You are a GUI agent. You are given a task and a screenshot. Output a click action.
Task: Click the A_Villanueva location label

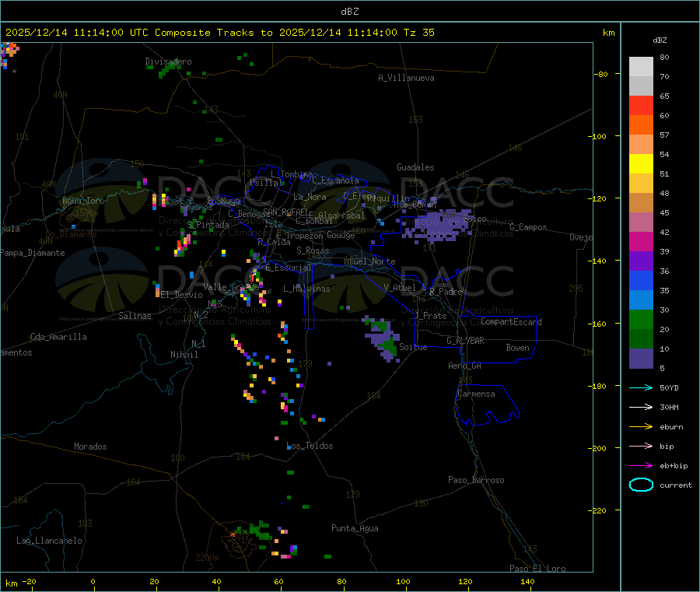[x=406, y=78]
